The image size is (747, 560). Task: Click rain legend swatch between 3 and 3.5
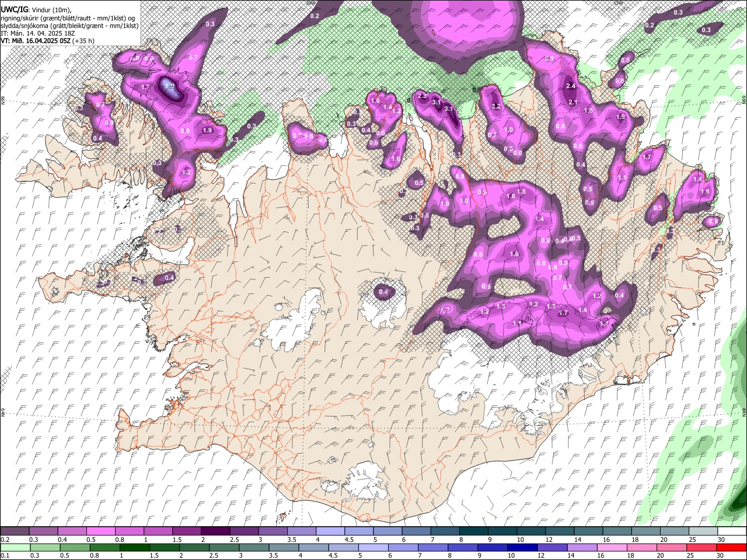click(254, 548)
